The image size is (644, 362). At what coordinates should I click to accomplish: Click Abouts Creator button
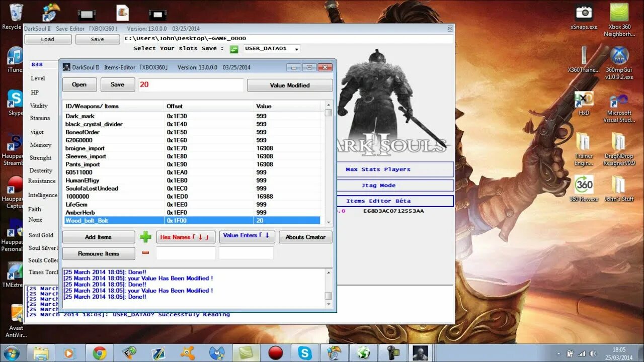(305, 237)
